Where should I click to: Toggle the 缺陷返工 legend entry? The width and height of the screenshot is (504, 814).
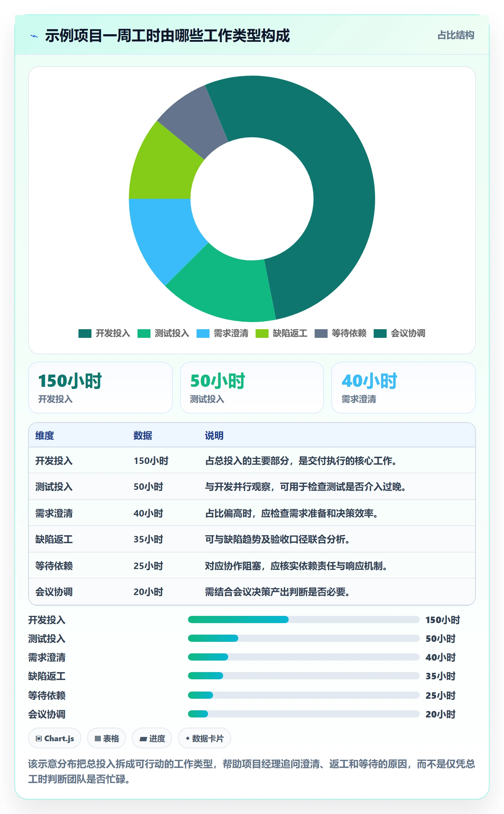281,334
